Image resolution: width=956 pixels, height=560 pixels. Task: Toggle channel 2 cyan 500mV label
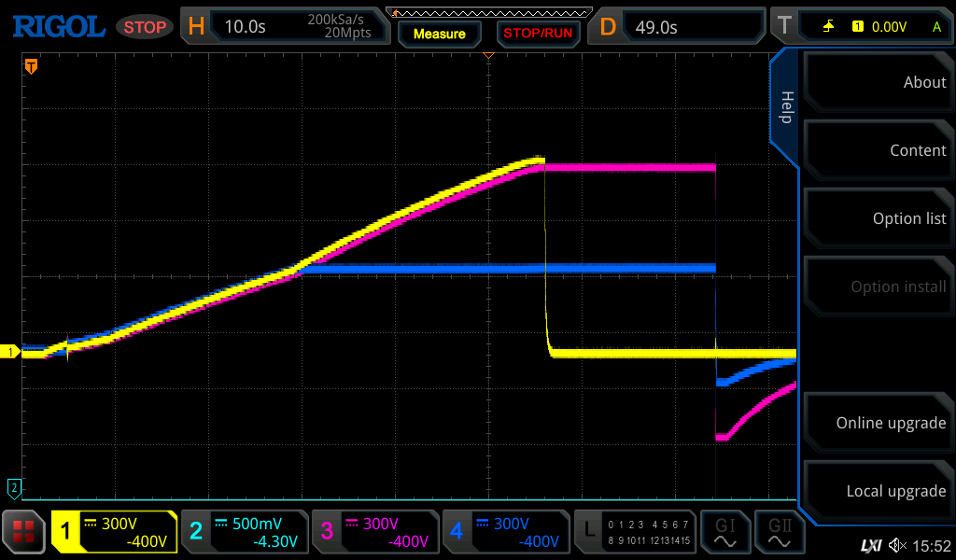point(245,532)
